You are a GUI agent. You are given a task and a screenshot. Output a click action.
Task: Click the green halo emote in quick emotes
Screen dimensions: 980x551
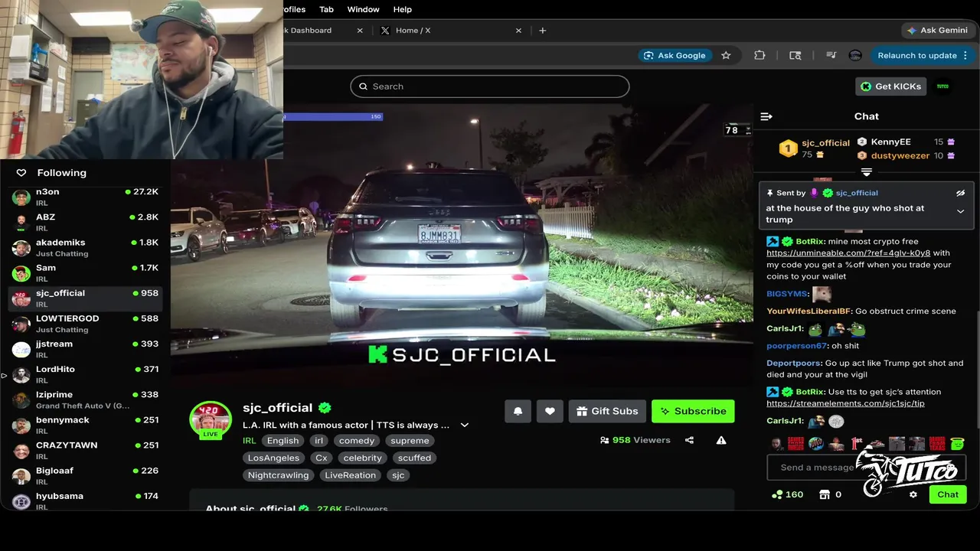click(957, 444)
